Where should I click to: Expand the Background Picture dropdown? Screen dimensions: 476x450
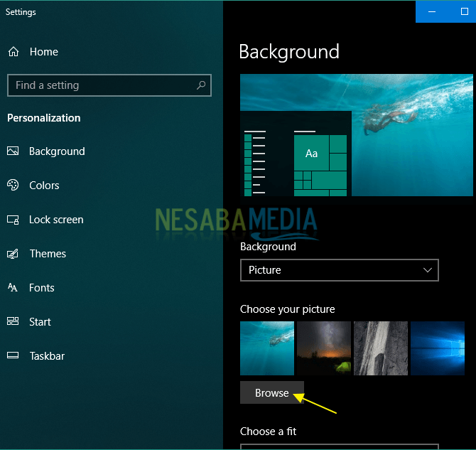(340, 270)
